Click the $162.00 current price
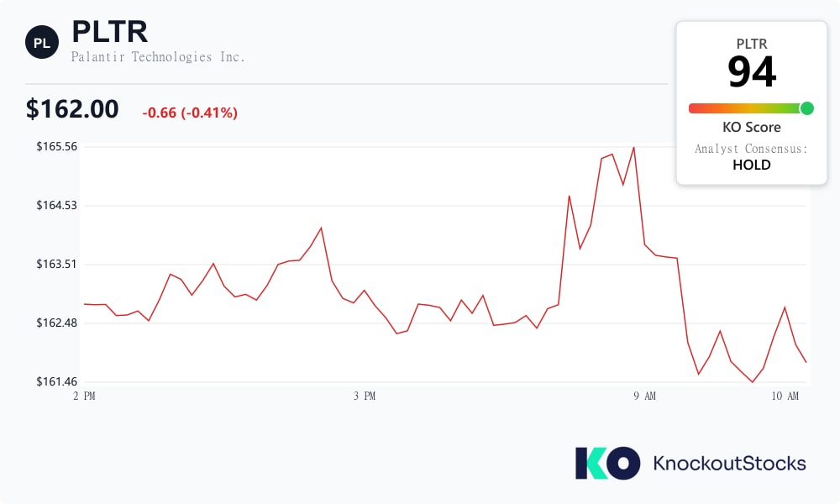 pyautogui.click(x=72, y=109)
